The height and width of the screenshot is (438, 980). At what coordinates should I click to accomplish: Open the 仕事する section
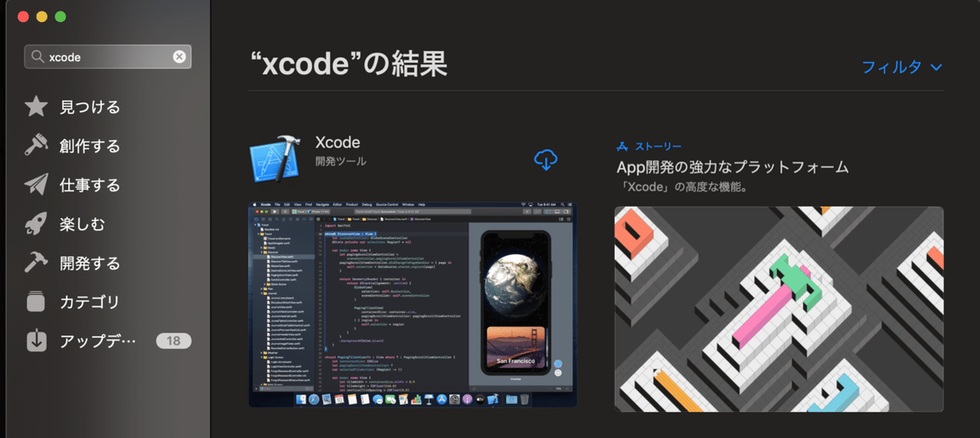pyautogui.click(x=90, y=185)
